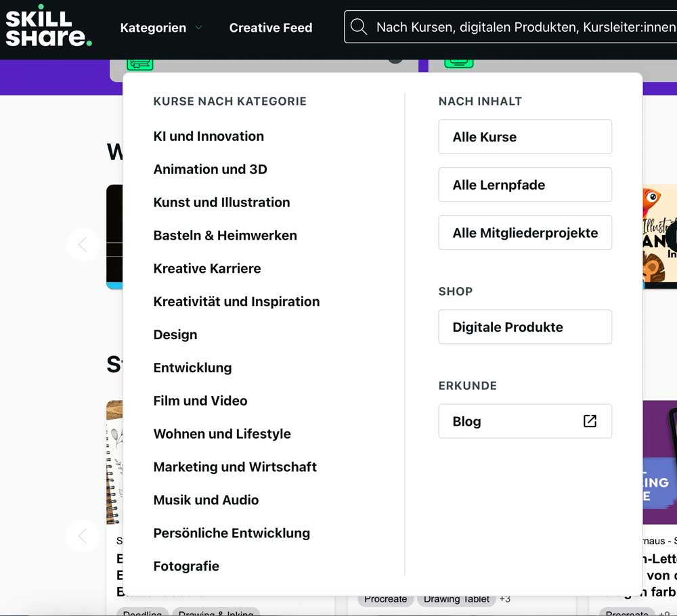Open the Entwicklung category
677x616 pixels.
click(x=192, y=368)
